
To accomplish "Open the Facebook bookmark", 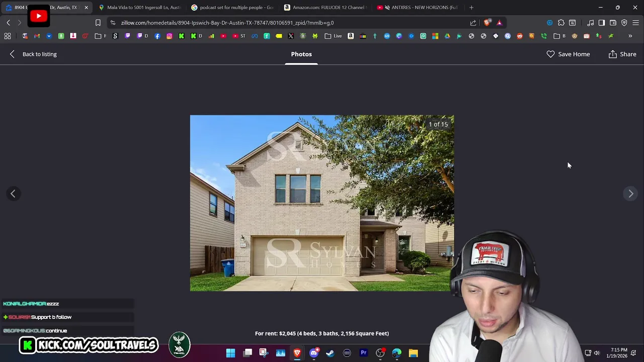I will (157, 36).
